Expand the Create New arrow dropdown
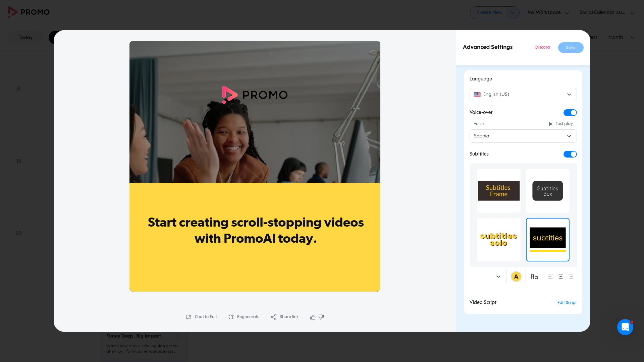This screenshot has width=644, height=362. pyautogui.click(x=513, y=13)
